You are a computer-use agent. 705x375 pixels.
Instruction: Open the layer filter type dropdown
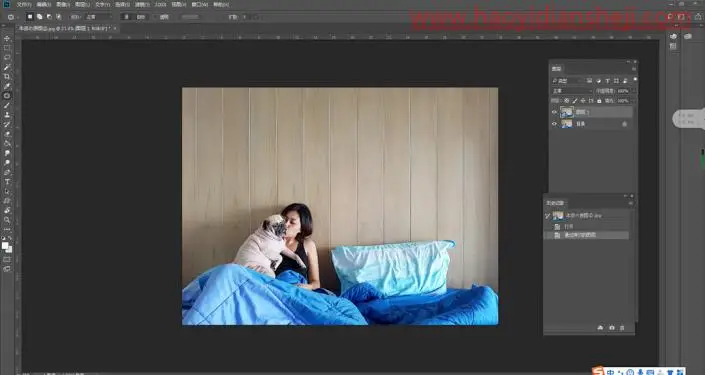567,80
